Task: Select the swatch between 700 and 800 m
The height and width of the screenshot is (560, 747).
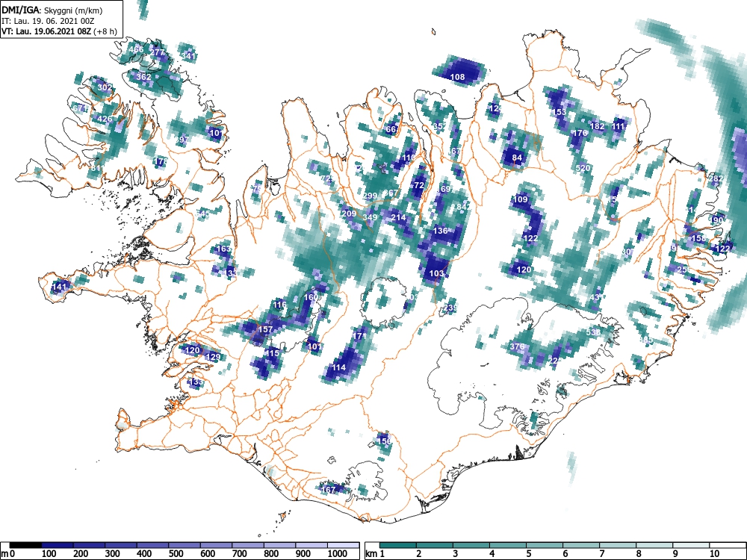Action: pyautogui.click(x=248, y=545)
